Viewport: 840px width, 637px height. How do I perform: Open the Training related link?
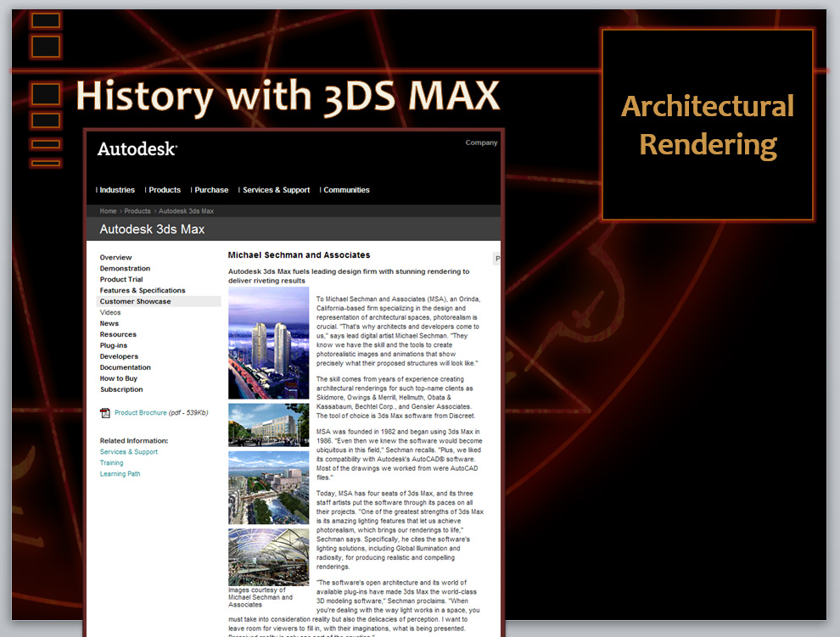point(111,463)
